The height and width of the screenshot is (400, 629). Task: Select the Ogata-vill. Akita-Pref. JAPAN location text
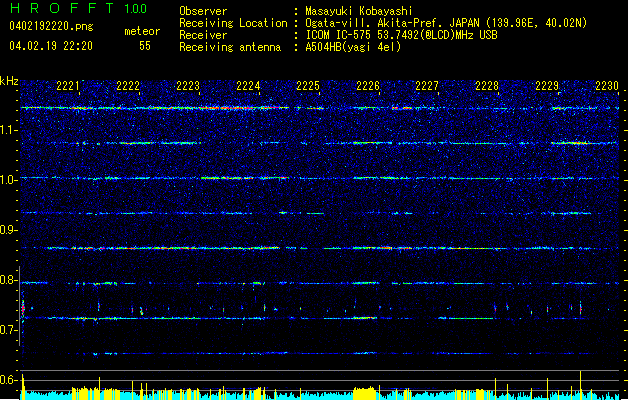[x=446, y=23]
